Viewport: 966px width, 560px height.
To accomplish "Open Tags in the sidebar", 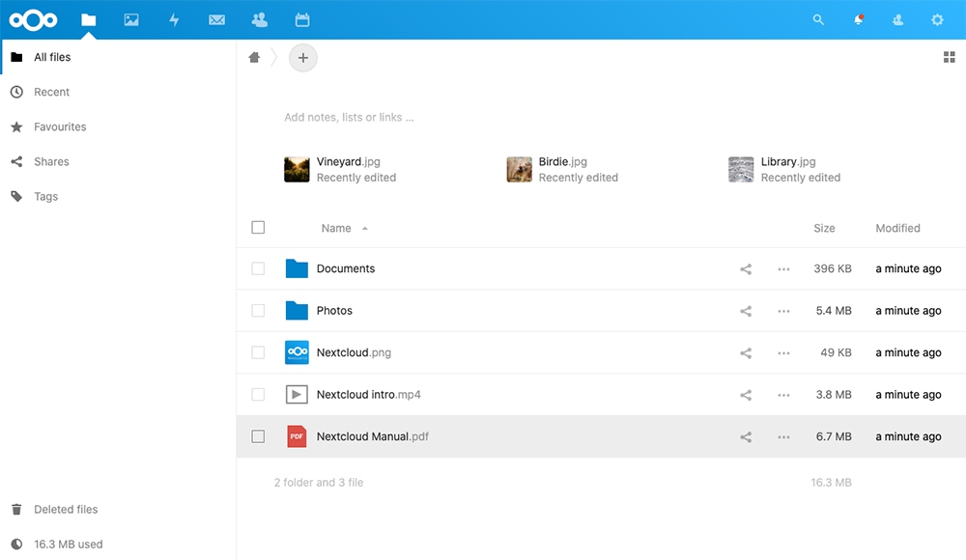I will click(x=118, y=197).
